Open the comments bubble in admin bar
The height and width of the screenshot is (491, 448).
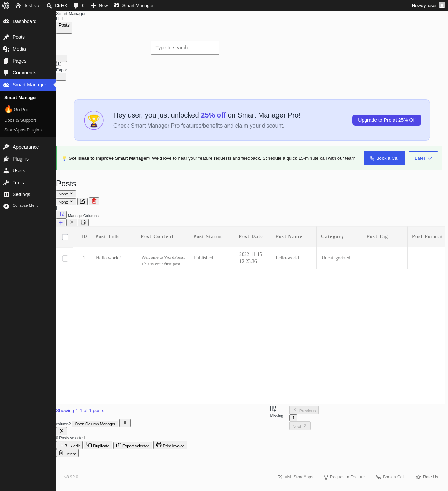point(79,6)
